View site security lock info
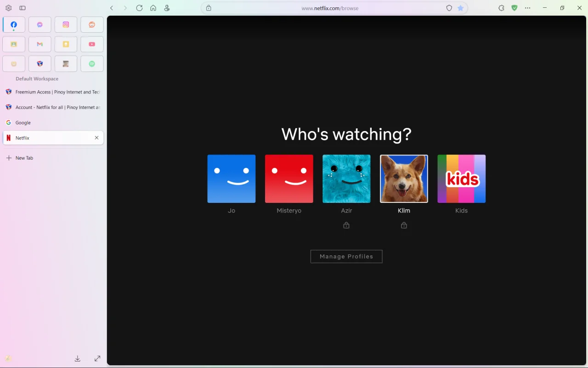The width and height of the screenshot is (588, 368). [209, 8]
